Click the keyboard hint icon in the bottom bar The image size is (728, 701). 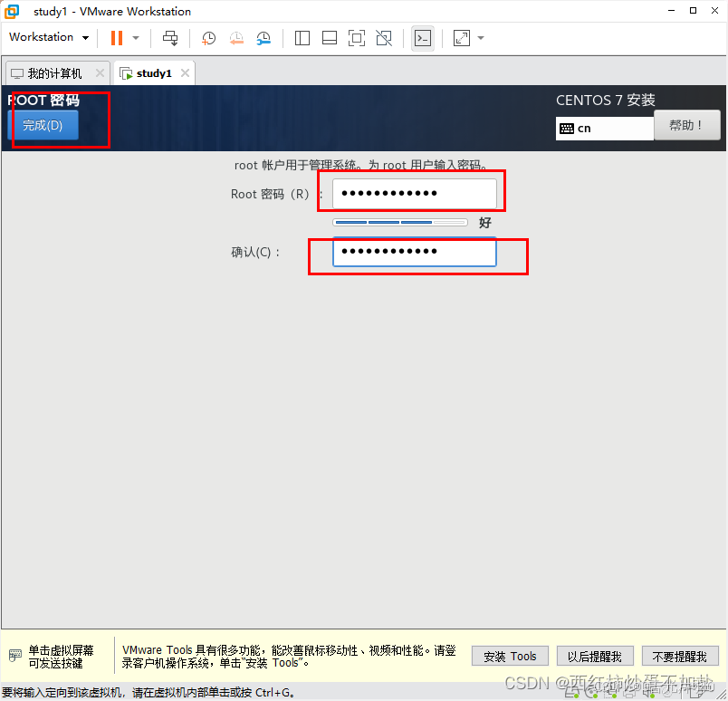point(15,656)
